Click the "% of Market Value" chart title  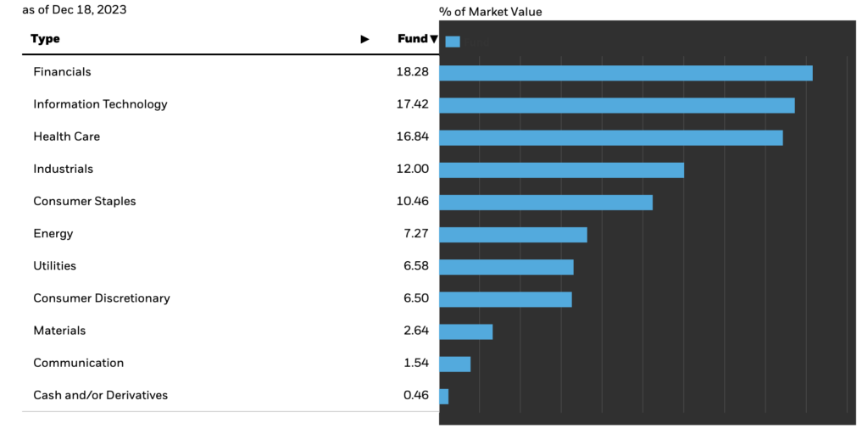click(490, 12)
